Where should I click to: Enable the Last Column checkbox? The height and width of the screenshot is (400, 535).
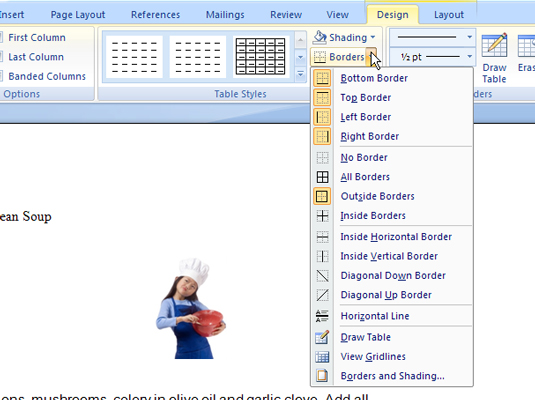pyautogui.click(x=1, y=57)
